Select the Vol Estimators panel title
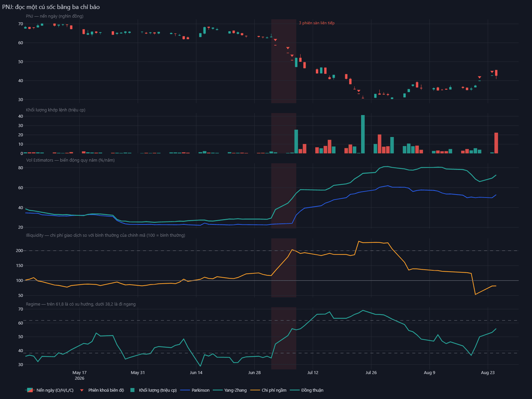 [x=70, y=160]
